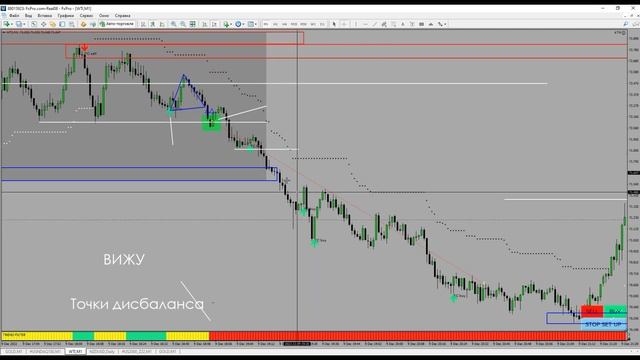Click the STOP SET UP button
The image size is (640, 360).
[603, 324]
